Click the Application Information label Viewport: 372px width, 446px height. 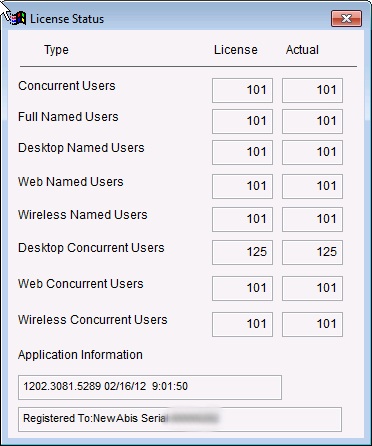coord(80,355)
